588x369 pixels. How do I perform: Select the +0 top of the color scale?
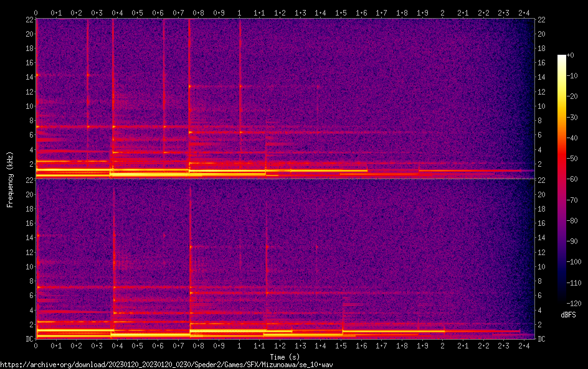[570, 55]
